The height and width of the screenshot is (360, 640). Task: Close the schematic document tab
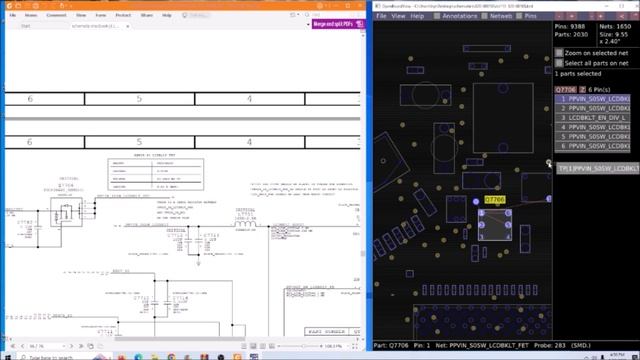pyautogui.click(x=128, y=26)
